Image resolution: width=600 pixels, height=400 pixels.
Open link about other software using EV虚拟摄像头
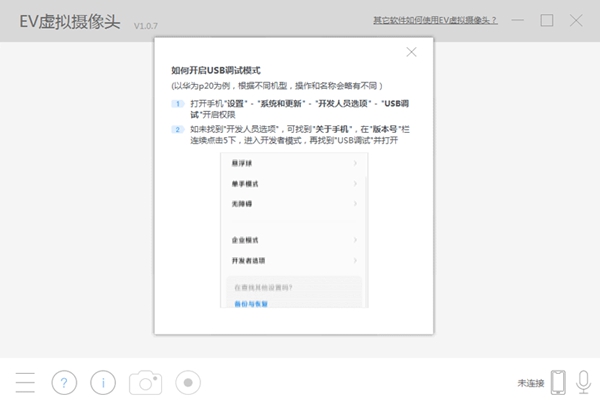[x=435, y=20]
